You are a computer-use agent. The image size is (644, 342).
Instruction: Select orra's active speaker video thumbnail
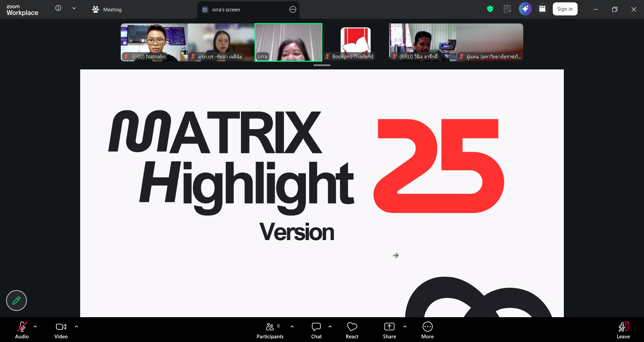(x=288, y=42)
